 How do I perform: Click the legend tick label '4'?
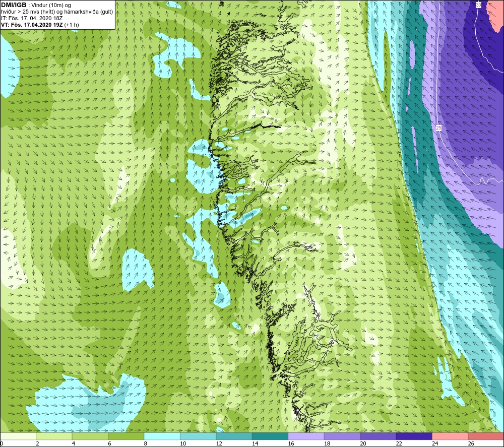pyautogui.click(x=74, y=443)
